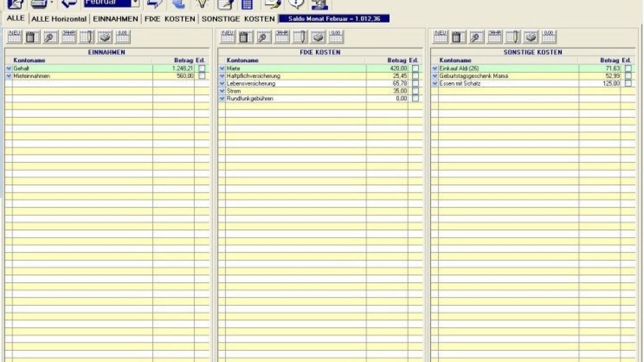Open the SONSTIGE KOSTEN tab

coord(238,19)
